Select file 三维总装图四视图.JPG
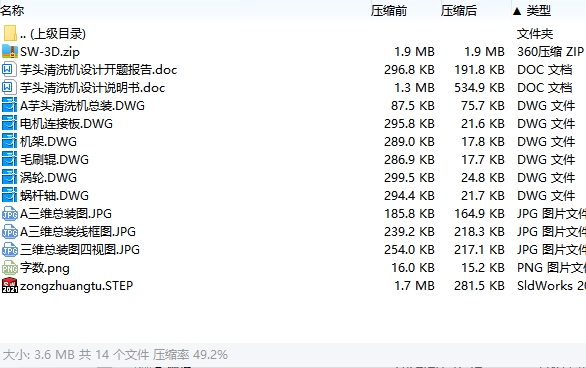The height and width of the screenshot is (368, 586). [80, 249]
